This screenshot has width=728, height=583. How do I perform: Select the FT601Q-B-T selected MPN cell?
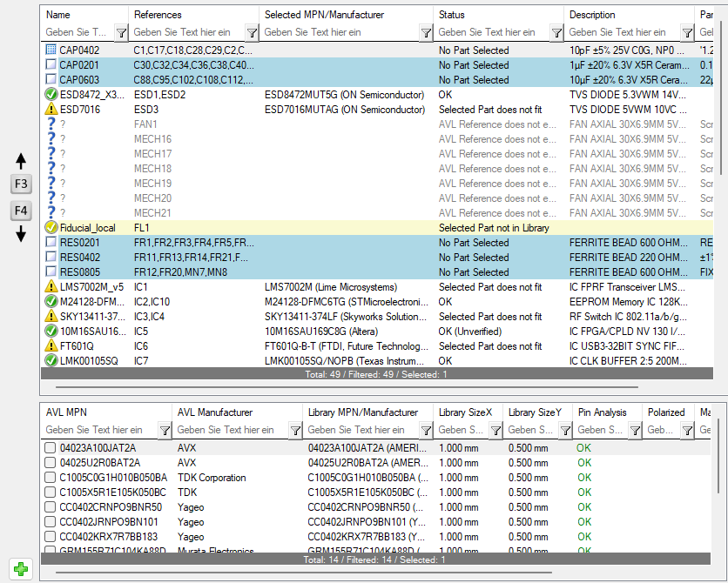coord(347,346)
